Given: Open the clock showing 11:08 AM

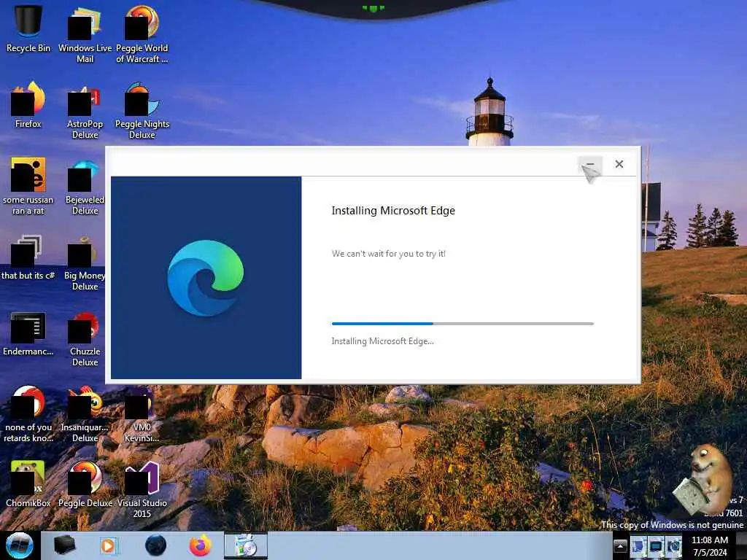Looking at the screenshot, I should 710,546.
